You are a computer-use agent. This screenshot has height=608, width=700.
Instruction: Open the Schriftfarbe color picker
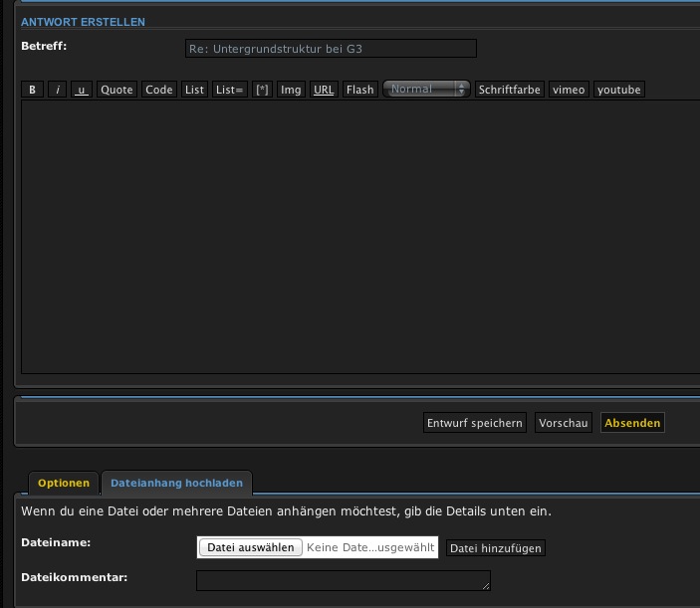[x=510, y=90]
